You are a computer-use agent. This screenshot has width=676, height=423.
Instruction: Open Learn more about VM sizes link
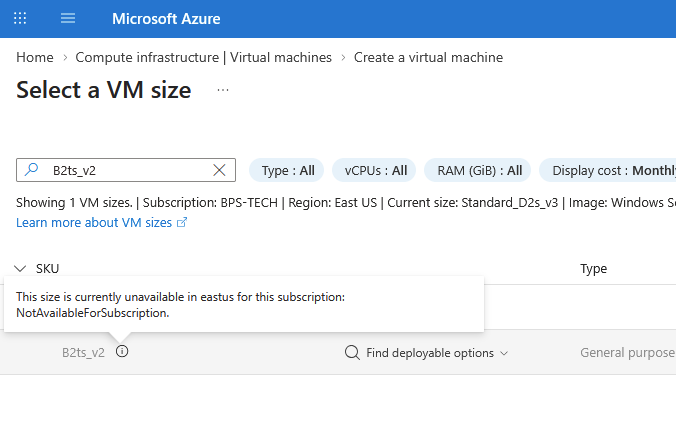click(94, 222)
